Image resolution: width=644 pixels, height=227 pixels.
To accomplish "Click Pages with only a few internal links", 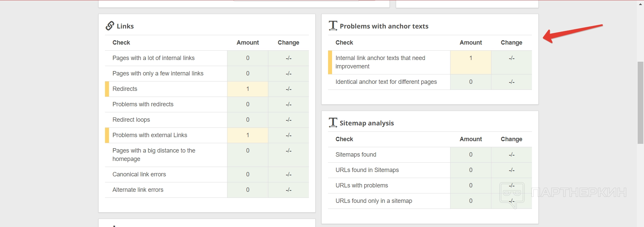I will pyautogui.click(x=158, y=73).
